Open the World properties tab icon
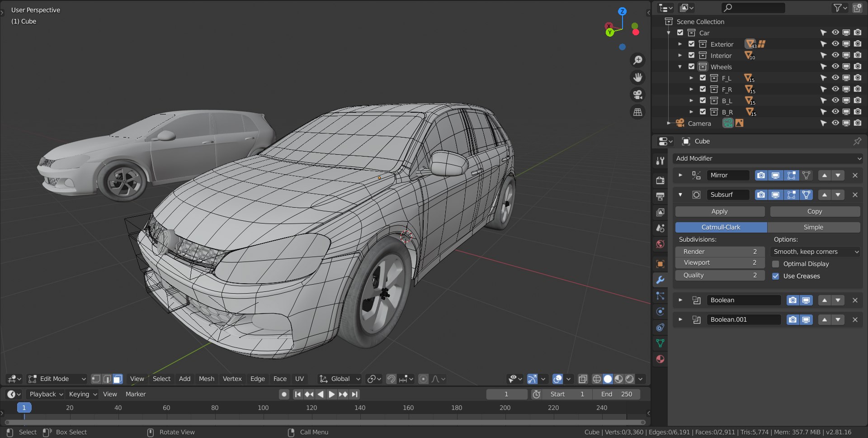The width and height of the screenshot is (868, 438). click(x=660, y=244)
